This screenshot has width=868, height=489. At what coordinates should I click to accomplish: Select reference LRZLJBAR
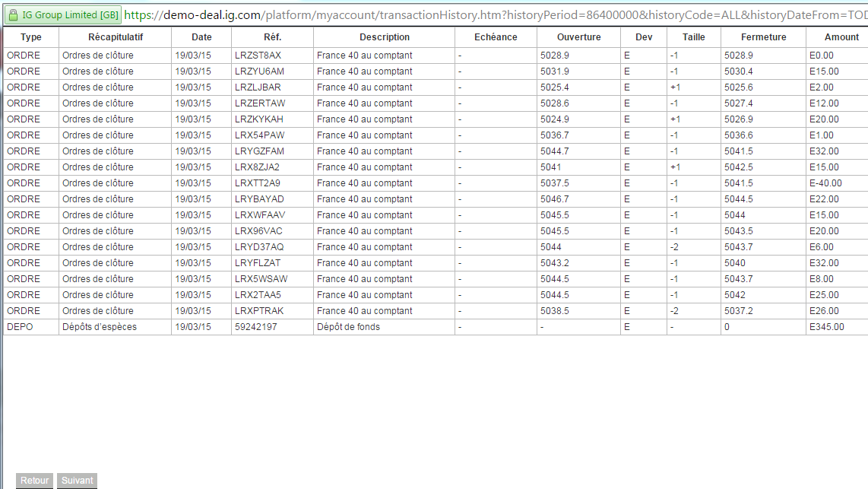coord(258,87)
